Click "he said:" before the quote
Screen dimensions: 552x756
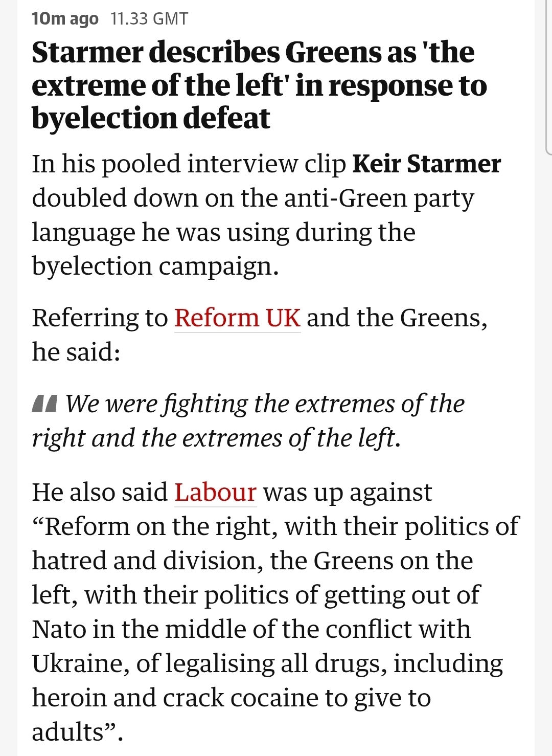76,352
